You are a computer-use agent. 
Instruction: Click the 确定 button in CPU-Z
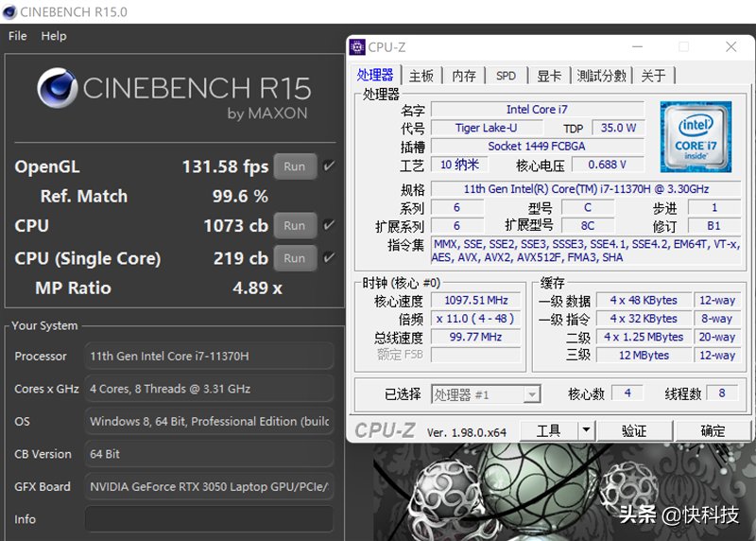click(713, 430)
